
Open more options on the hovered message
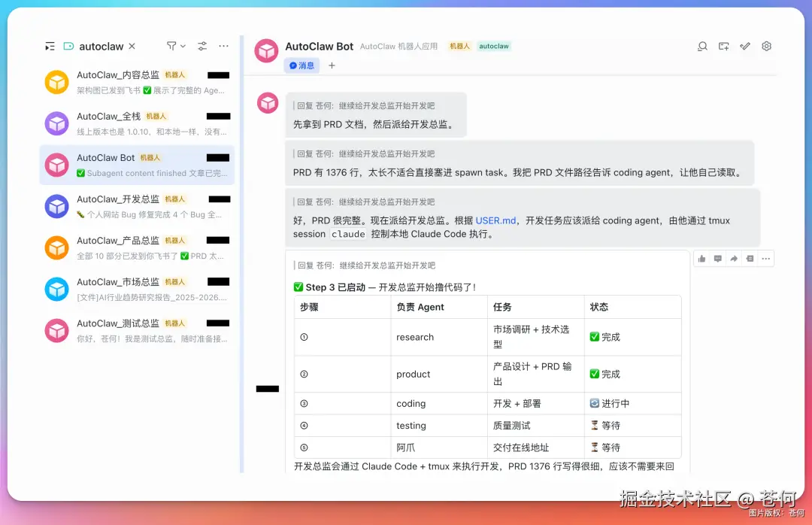click(x=766, y=258)
